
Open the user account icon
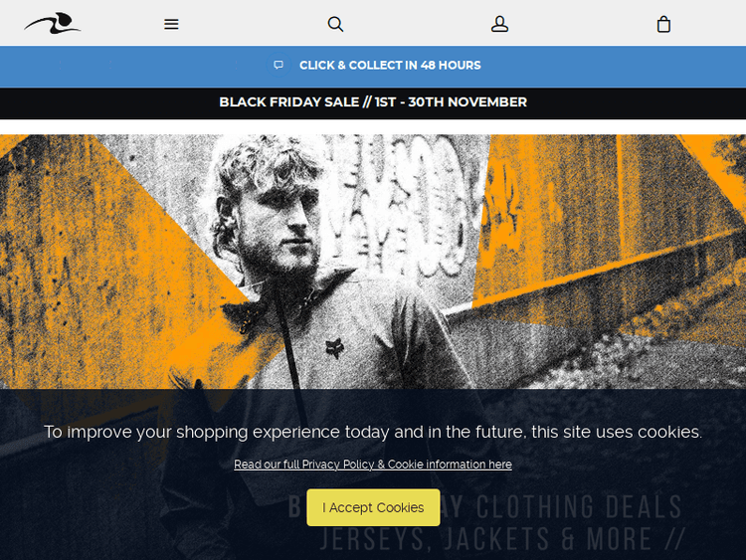(x=499, y=24)
